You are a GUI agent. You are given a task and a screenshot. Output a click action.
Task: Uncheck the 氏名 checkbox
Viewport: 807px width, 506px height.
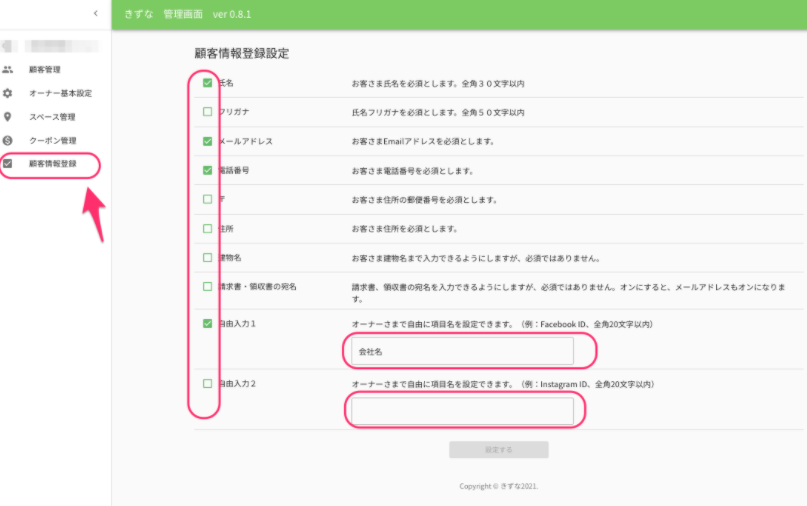pos(207,83)
